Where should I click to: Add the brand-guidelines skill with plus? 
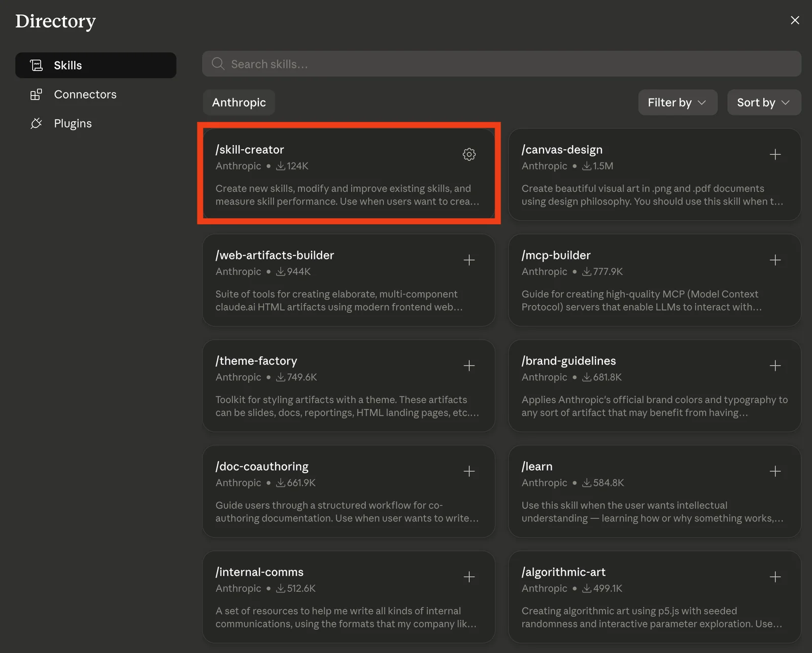click(775, 366)
